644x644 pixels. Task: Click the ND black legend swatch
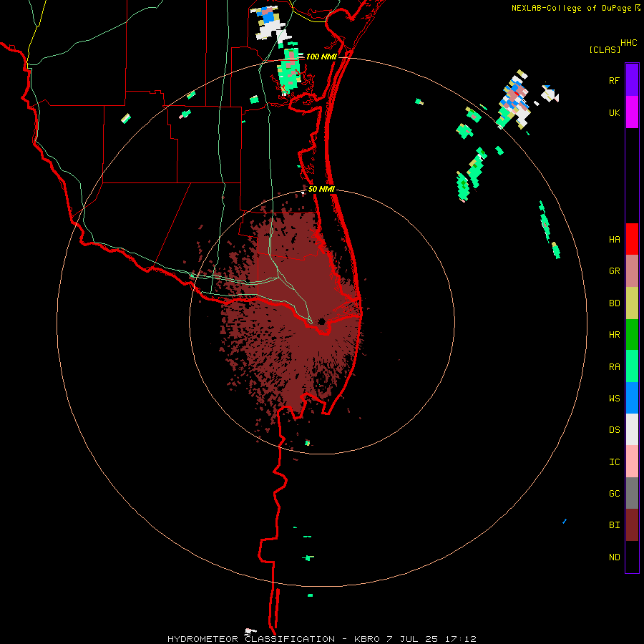pos(632,557)
